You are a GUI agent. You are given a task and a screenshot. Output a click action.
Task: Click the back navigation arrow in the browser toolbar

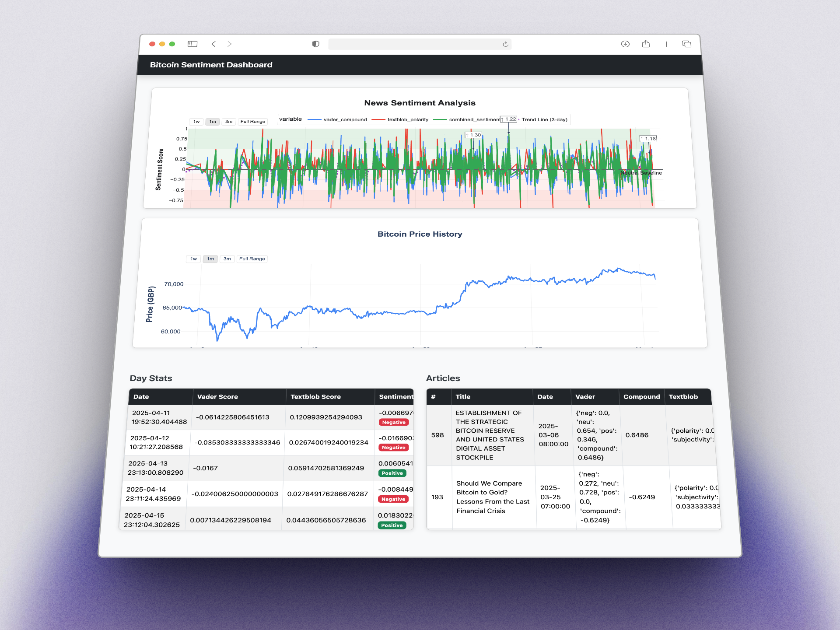[x=213, y=44]
